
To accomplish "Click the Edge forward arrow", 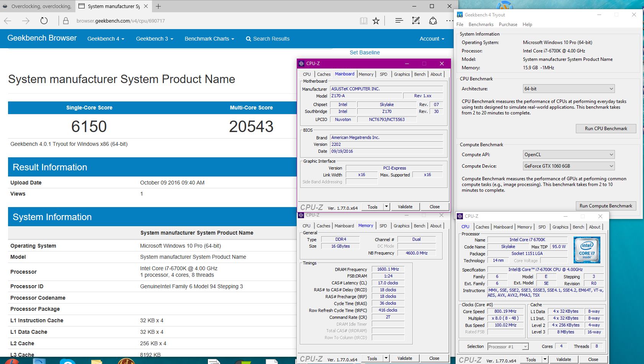I will [26, 21].
